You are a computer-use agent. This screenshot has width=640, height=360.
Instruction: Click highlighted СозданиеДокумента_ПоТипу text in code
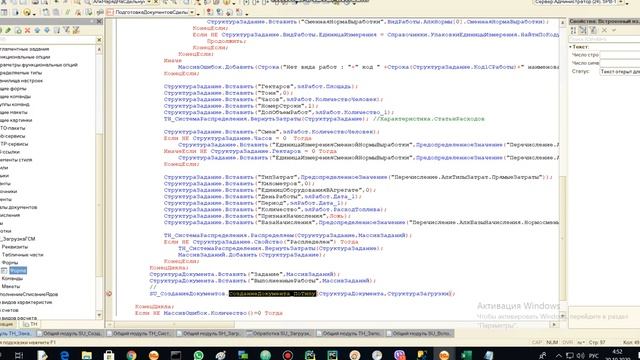(272, 293)
